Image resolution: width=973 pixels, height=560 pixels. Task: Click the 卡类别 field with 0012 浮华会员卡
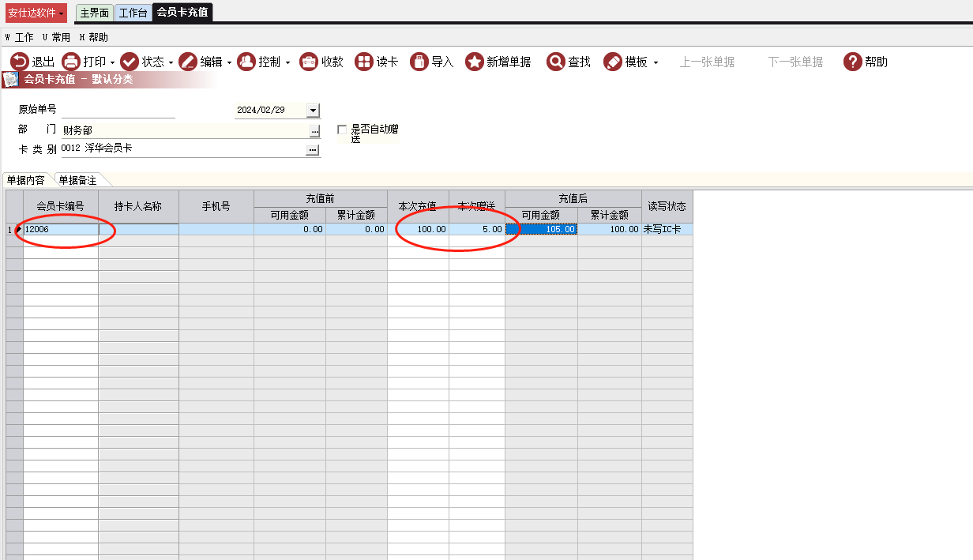[183, 149]
